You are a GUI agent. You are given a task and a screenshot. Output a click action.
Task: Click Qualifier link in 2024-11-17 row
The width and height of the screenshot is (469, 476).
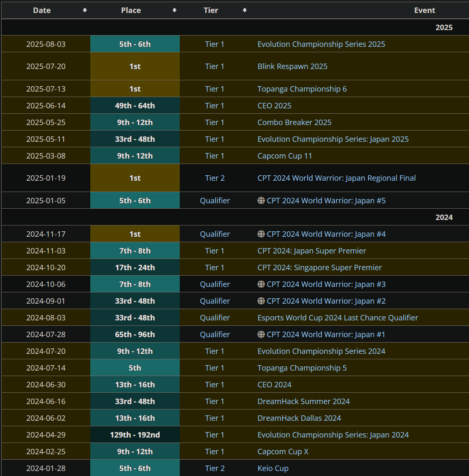(x=215, y=234)
